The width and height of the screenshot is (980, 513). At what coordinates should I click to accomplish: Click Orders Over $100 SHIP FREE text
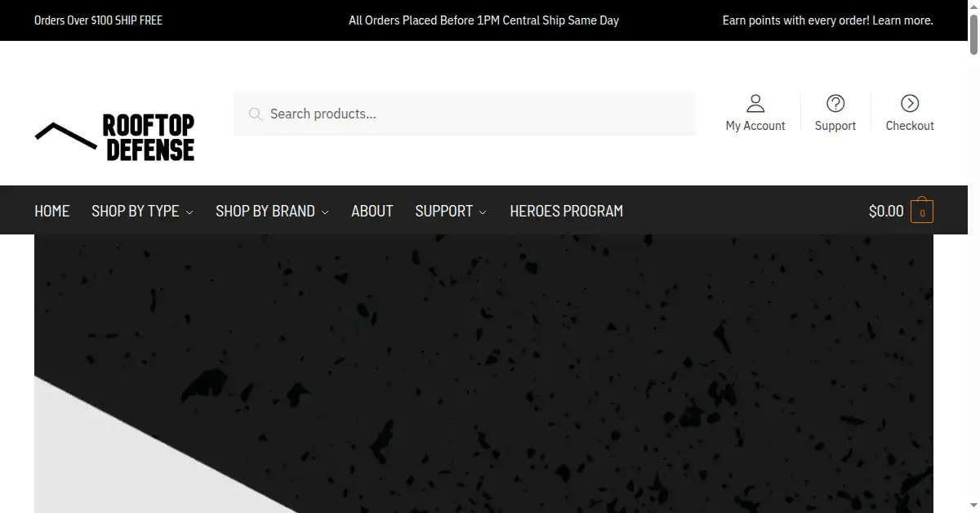pyautogui.click(x=98, y=20)
